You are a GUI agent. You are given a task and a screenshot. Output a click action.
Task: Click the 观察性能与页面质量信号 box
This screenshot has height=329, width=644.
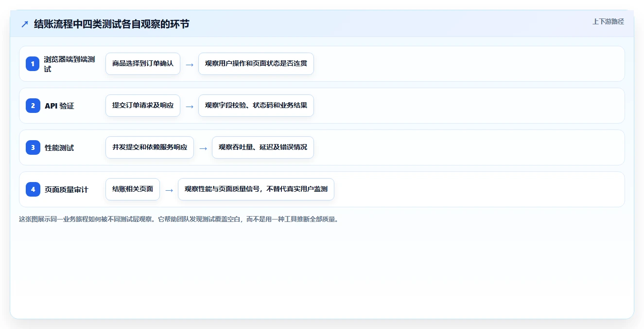(x=256, y=189)
